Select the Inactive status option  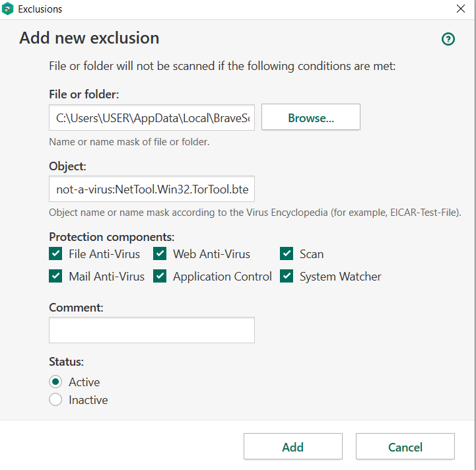point(55,399)
